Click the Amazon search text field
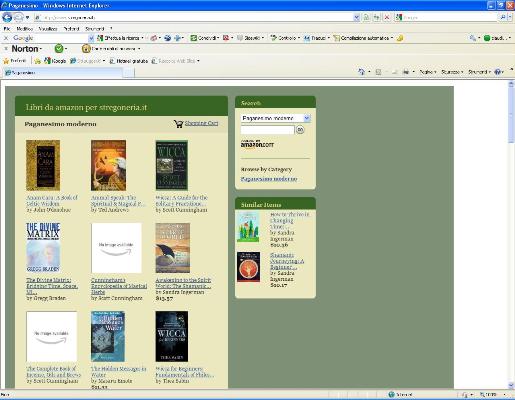The image size is (515, 400). 268,130
